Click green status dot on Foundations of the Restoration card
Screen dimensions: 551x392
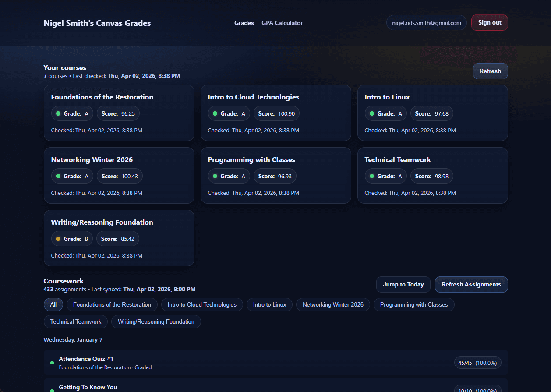point(58,113)
